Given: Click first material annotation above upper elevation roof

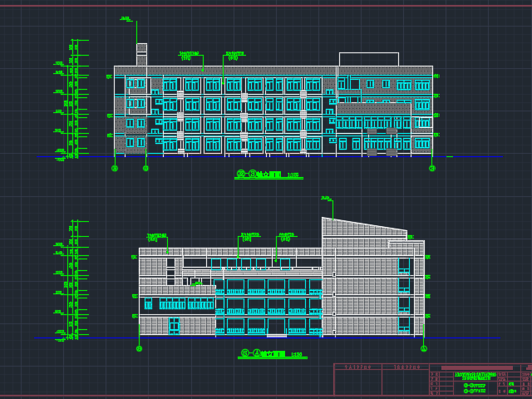Looking at the screenshot, I should [189, 56].
